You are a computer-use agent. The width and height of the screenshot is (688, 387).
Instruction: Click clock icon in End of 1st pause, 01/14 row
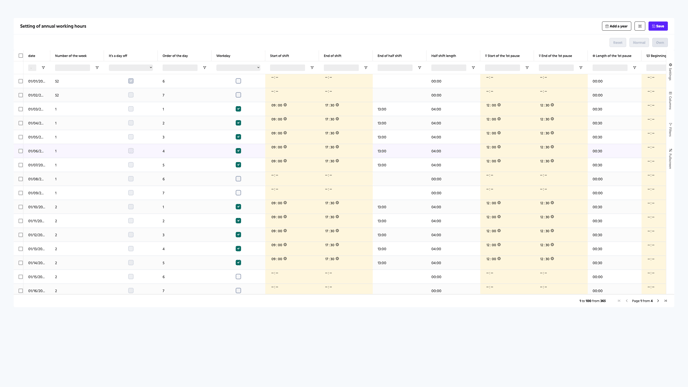pyautogui.click(x=552, y=259)
